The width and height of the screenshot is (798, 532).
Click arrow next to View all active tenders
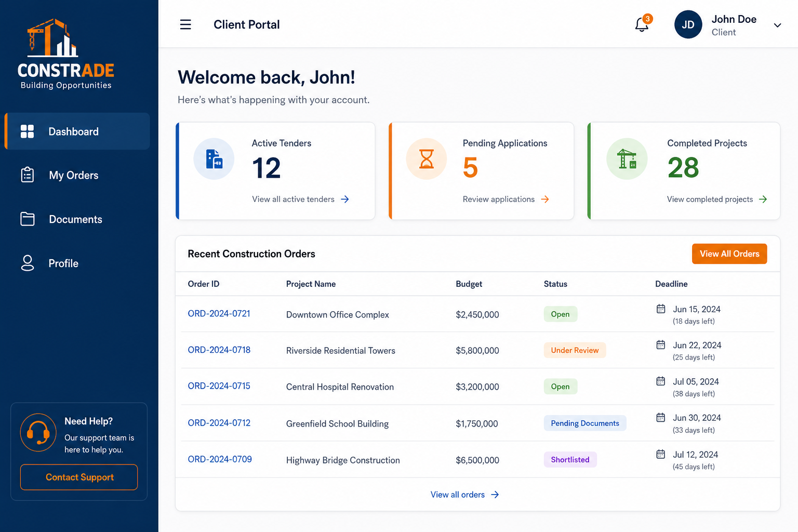[x=345, y=199]
